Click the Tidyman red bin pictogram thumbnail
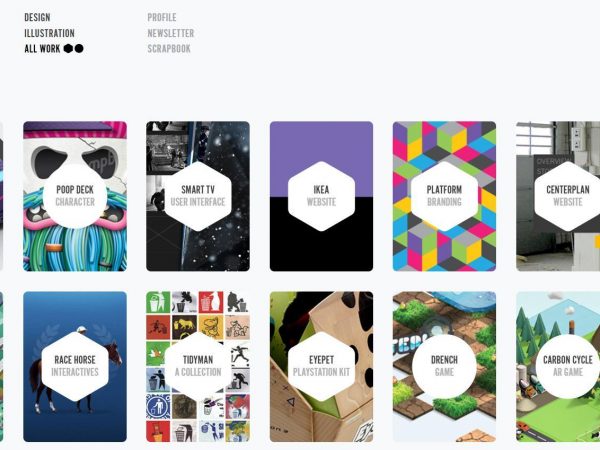Screen dimensions: 600x450 click(x=211, y=302)
